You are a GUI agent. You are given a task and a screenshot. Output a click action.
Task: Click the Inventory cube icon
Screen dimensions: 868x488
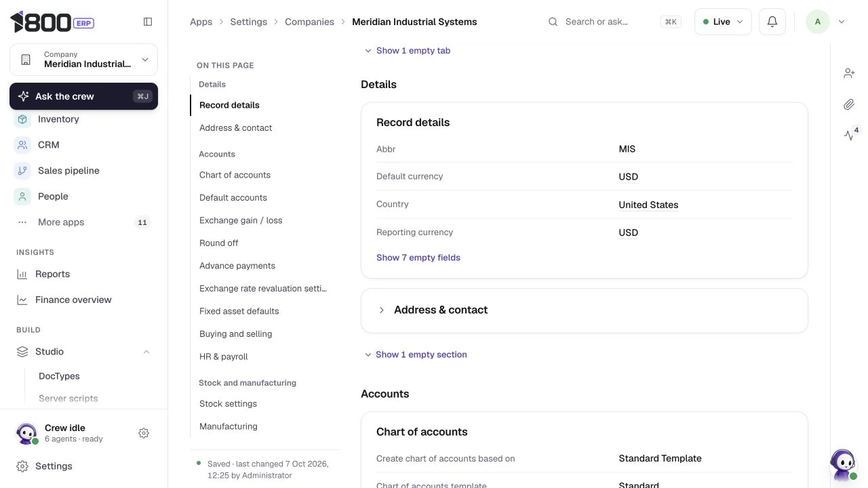click(x=22, y=119)
